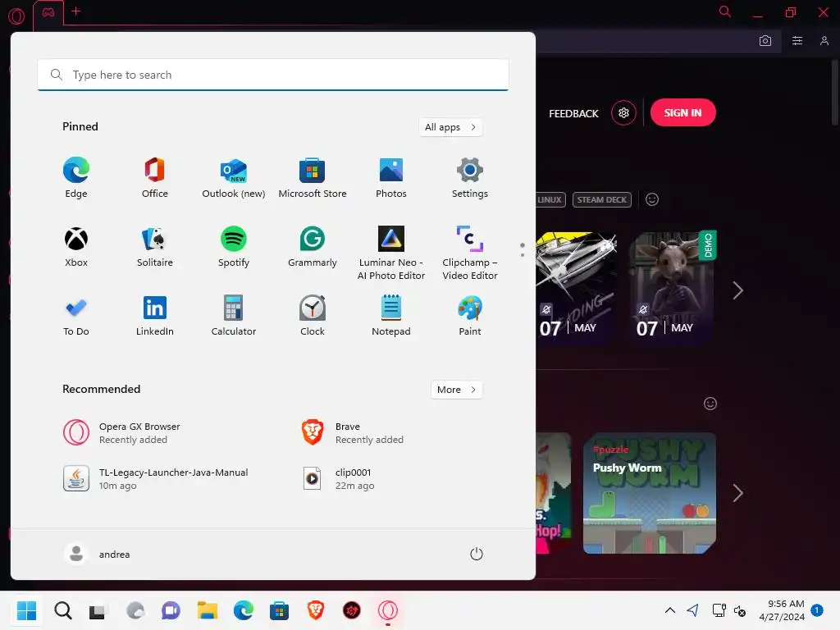Screen dimensions: 840x630
Task: Open Task View on taskbar
Action: (98, 610)
